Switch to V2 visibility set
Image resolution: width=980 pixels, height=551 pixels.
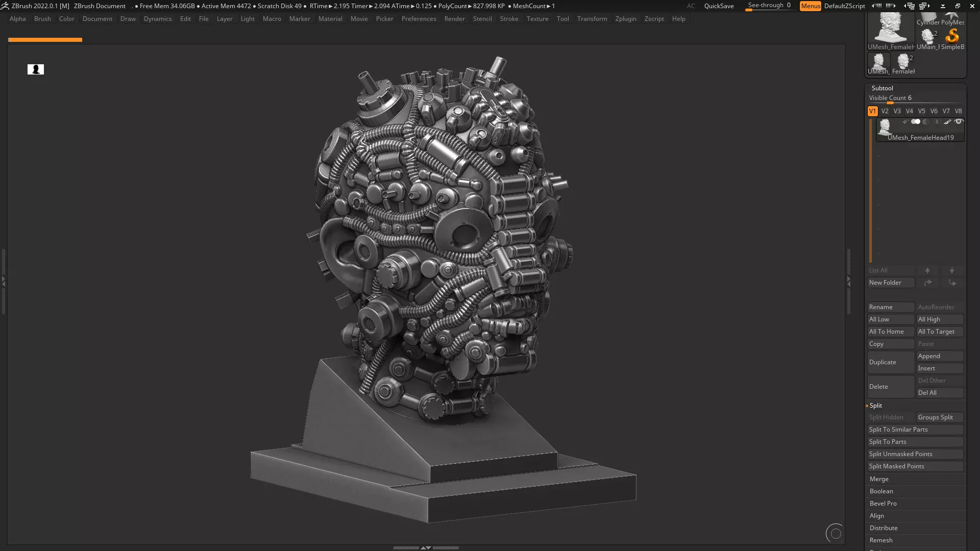885,111
